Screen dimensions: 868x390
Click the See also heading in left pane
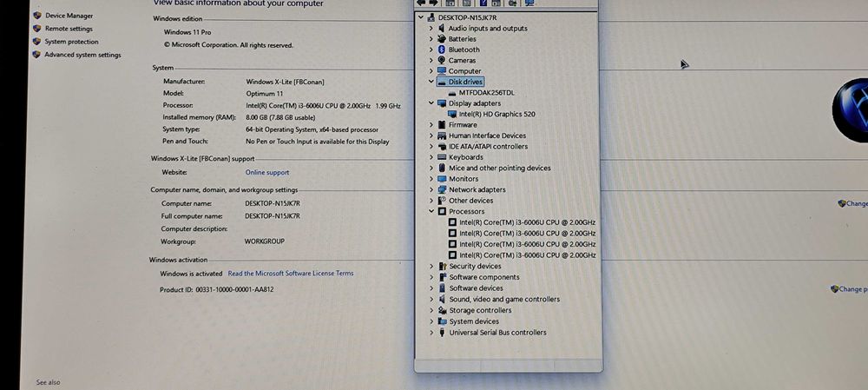coord(48,382)
